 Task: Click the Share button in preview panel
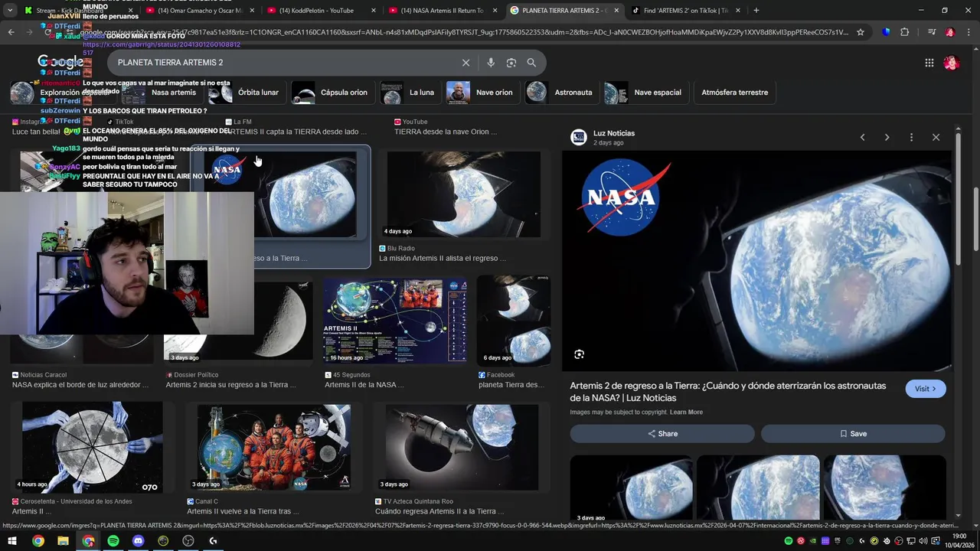pyautogui.click(x=662, y=433)
